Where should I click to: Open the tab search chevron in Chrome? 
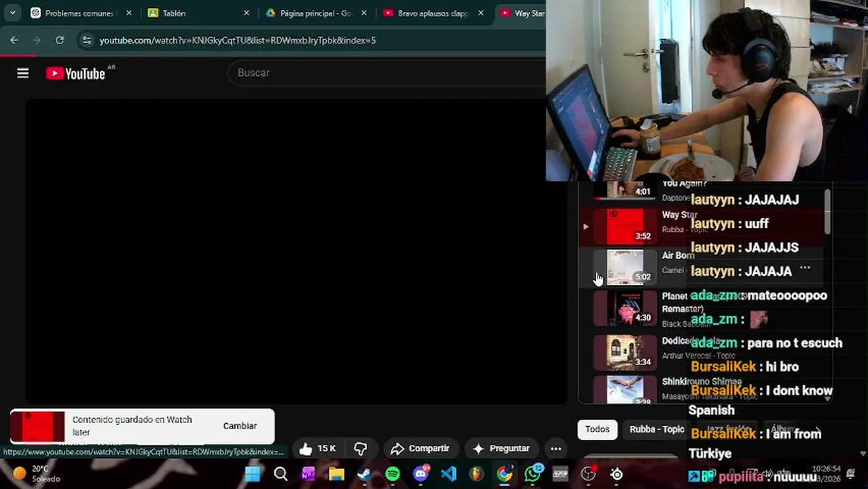point(12,13)
